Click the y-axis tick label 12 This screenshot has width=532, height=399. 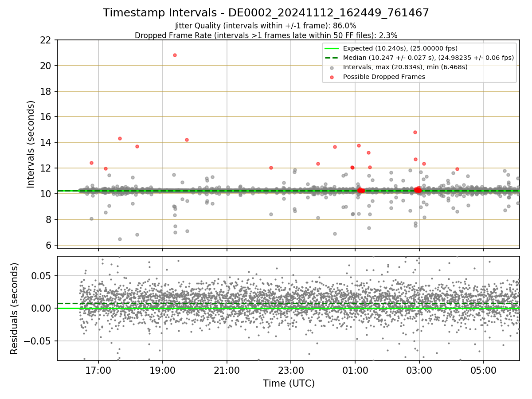coord(46,168)
